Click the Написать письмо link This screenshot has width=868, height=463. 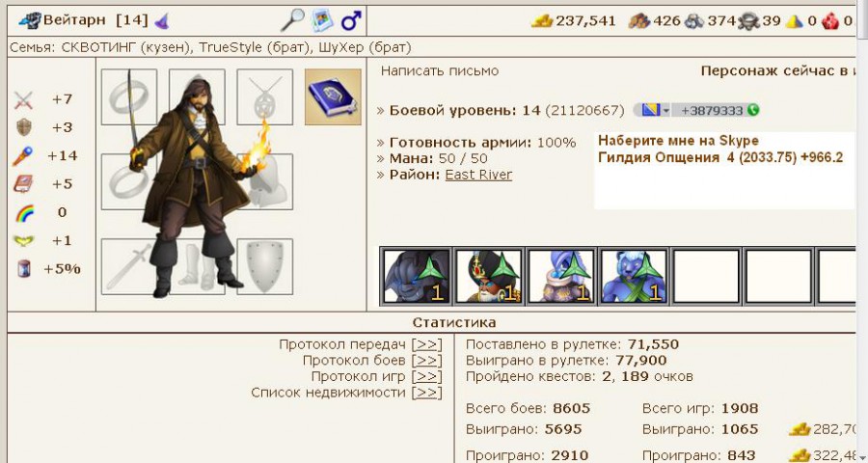click(440, 70)
